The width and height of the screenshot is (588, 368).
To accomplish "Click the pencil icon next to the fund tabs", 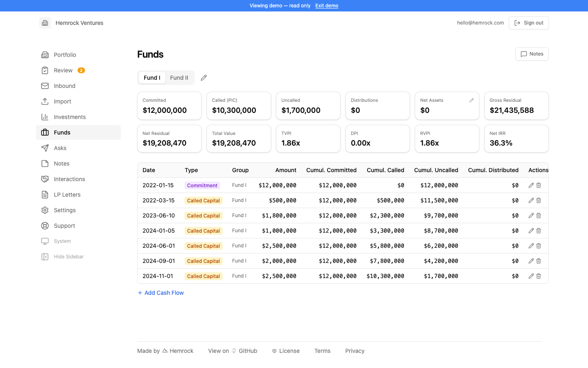I will [x=204, y=78].
